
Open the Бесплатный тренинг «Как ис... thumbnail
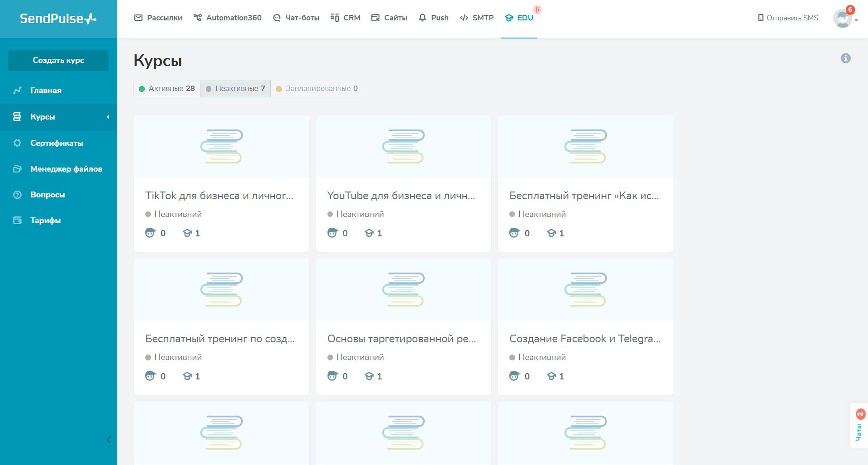pyautogui.click(x=586, y=146)
